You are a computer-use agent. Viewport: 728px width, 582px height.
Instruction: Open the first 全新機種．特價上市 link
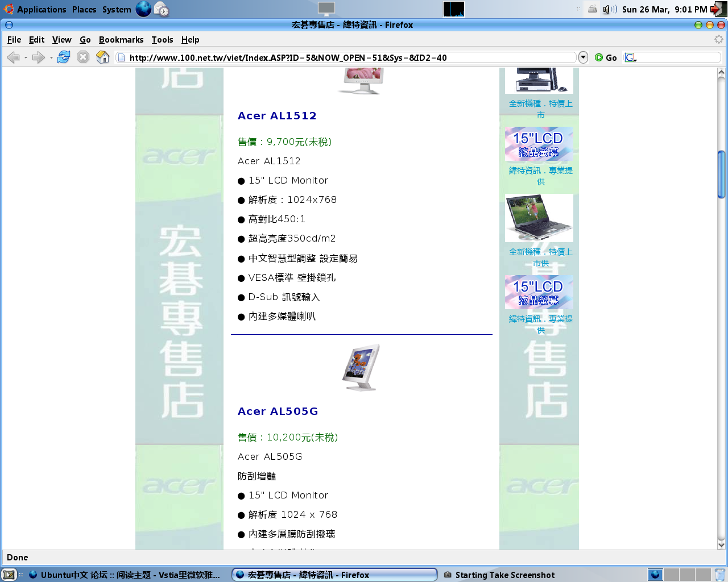(x=540, y=109)
